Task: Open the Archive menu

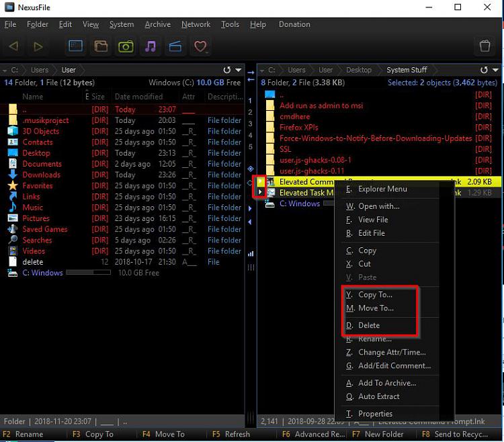Action: pyautogui.click(x=157, y=24)
